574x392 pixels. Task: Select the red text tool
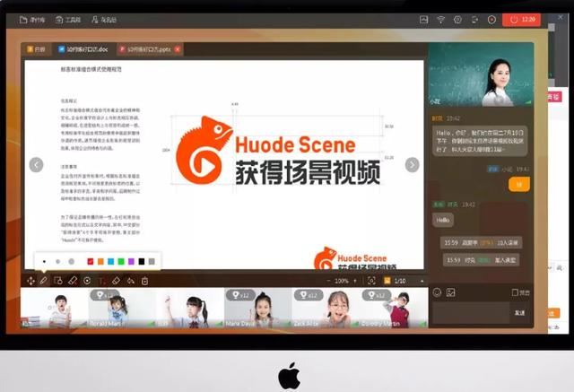tap(101, 281)
